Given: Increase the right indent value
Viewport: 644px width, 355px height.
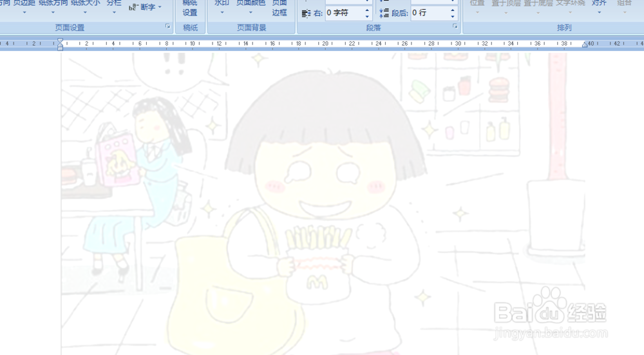Looking at the screenshot, I should click(x=368, y=10).
